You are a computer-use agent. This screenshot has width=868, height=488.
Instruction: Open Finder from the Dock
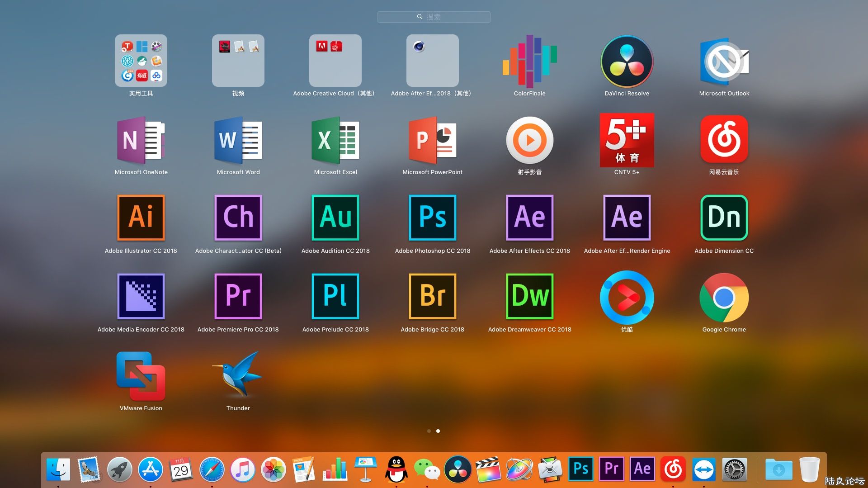coord(58,469)
